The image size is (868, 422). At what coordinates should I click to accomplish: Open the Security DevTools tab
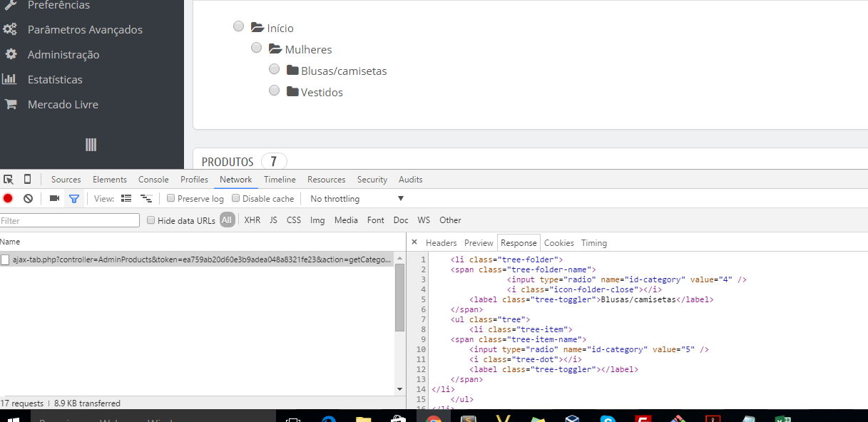[x=372, y=180]
